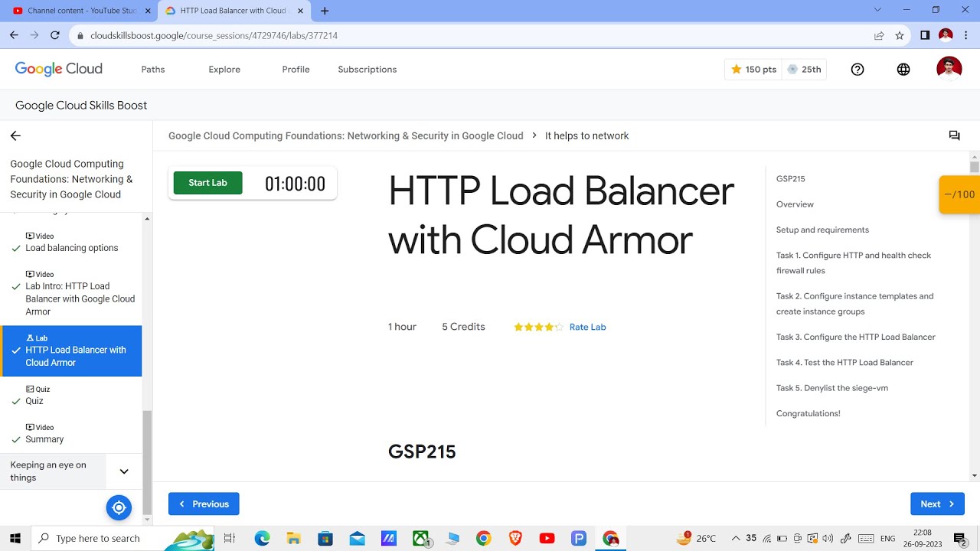Select the HTTP Load Balancer lab item
The height and width of the screenshot is (551, 980).
pos(72,350)
